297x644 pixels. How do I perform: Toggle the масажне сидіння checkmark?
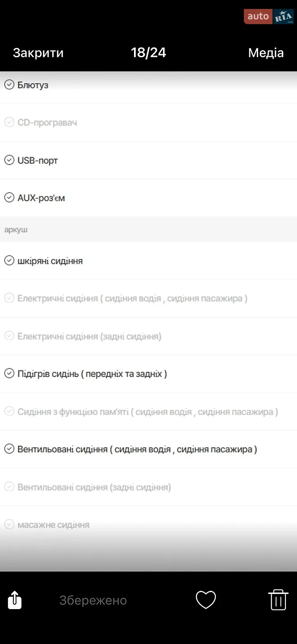coord(9,525)
